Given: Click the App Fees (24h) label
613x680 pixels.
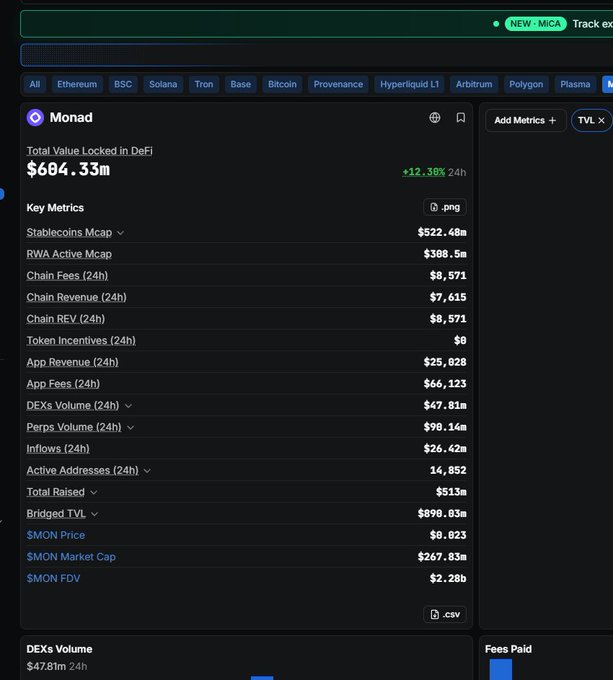Looking at the screenshot, I should [x=63, y=384].
